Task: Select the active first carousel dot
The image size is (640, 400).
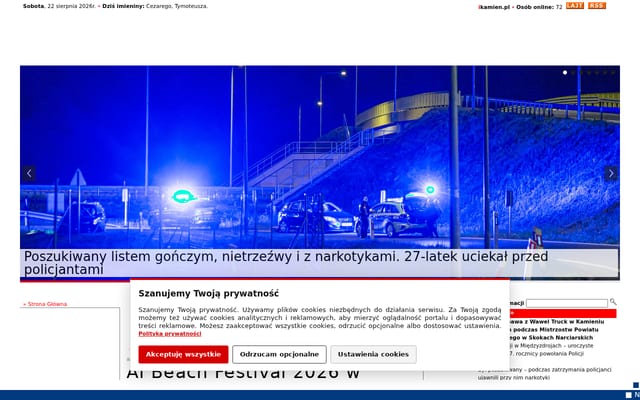Action: (565, 73)
